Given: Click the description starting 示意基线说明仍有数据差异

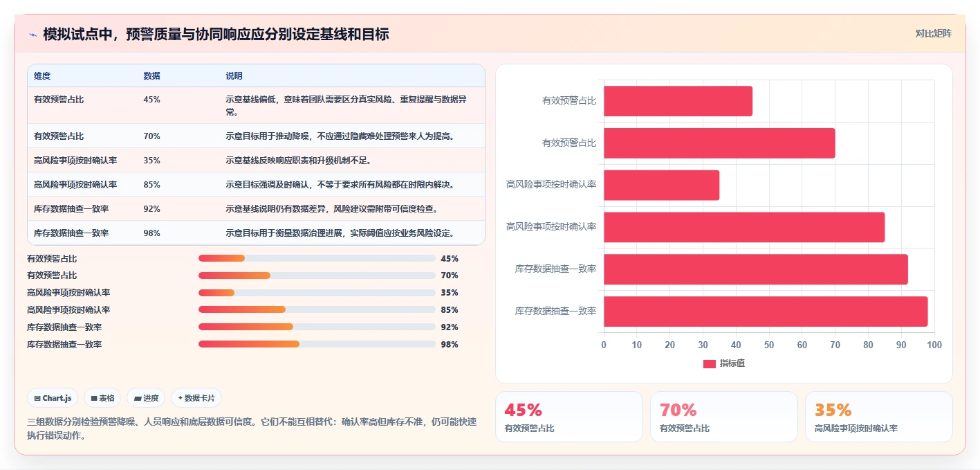Looking at the screenshot, I should click(331, 209).
